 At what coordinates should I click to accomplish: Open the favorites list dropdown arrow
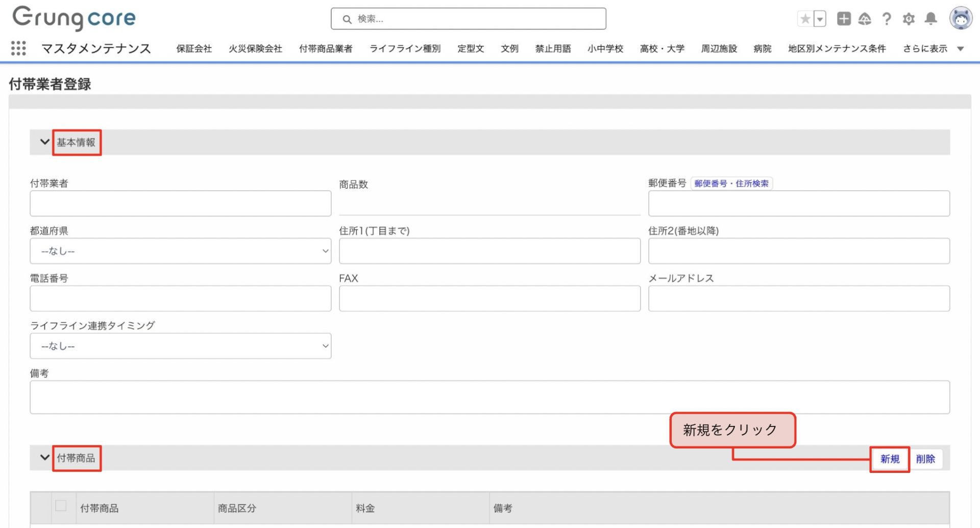(820, 19)
